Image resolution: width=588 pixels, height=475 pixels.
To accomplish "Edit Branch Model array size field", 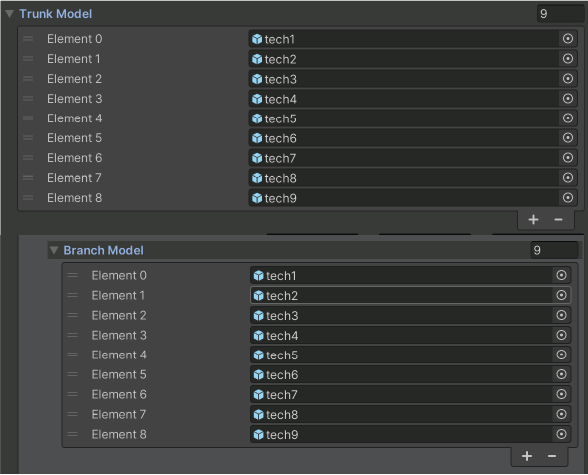I will (x=554, y=250).
